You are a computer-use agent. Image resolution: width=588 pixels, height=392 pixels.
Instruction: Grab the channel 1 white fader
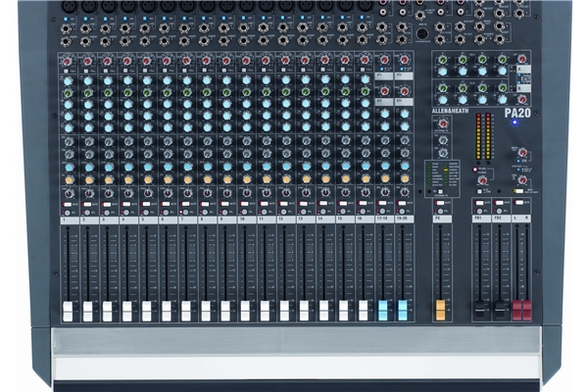[x=68, y=312]
